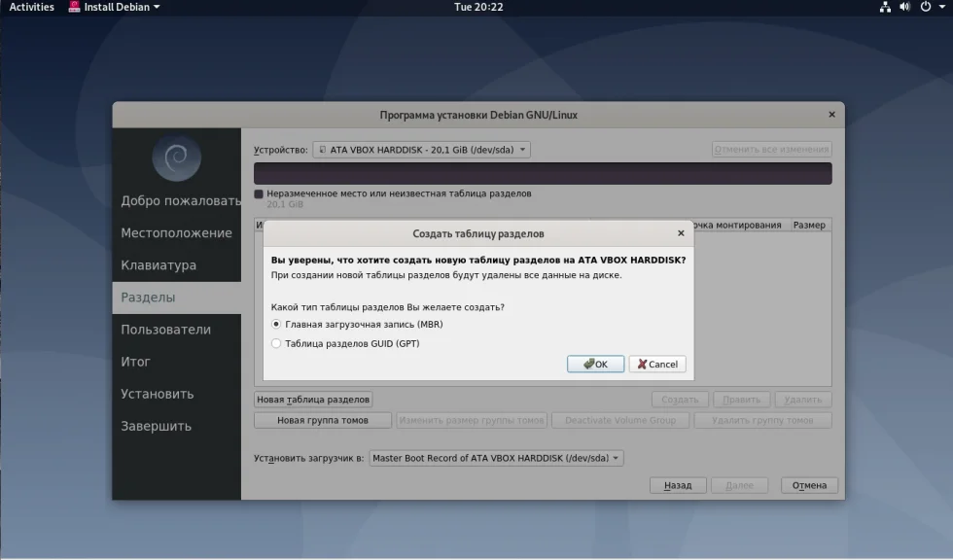Open the Activities overview
953x560 pixels.
(x=31, y=7)
